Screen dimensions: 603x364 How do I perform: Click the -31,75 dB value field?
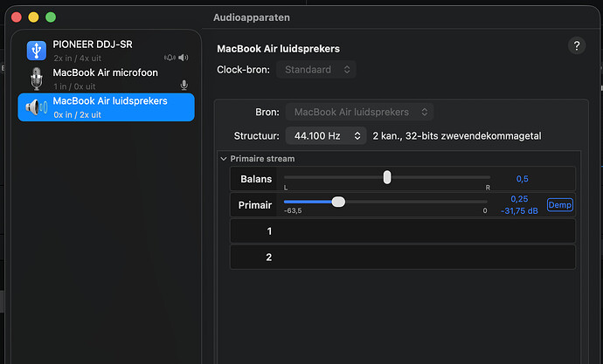click(519, 210)
